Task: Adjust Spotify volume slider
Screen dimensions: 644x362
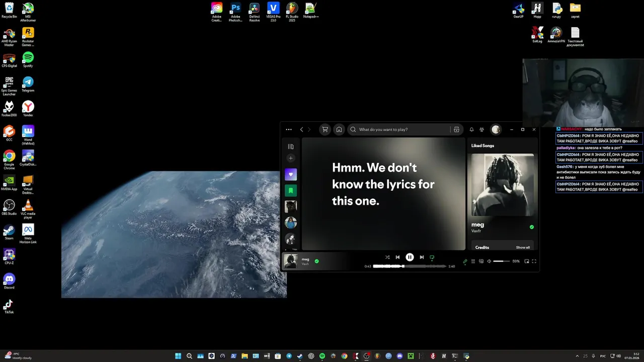Action: (x=501, y=261)
